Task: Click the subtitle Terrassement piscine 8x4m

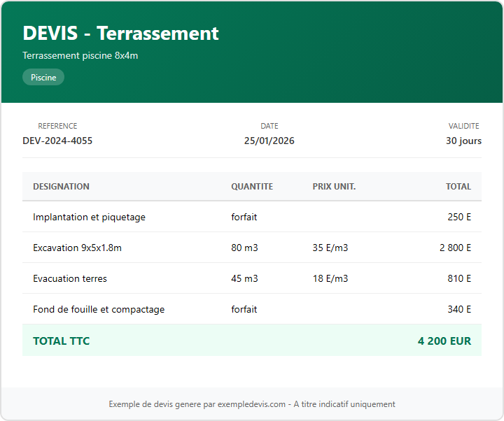Action: (80, 55)
